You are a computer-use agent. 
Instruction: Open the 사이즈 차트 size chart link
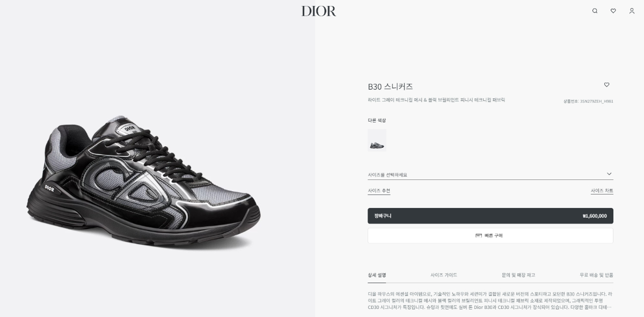tap(602, 191)
